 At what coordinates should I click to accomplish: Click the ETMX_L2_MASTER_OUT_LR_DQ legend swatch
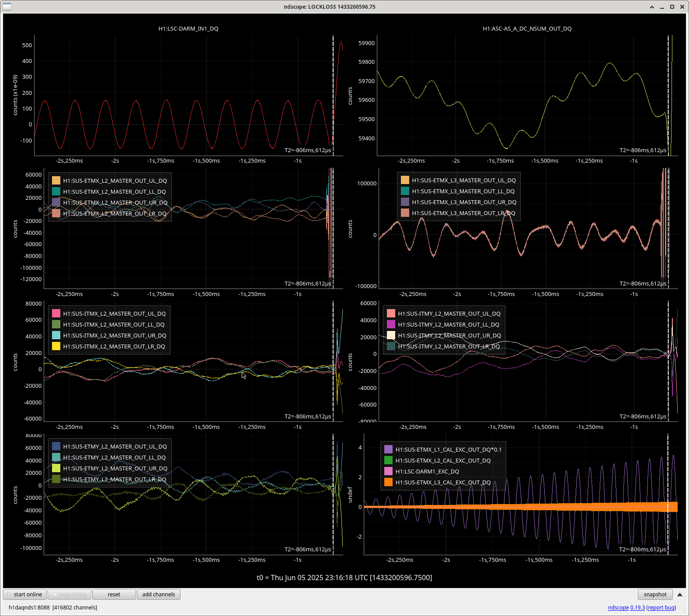(56, 213)
